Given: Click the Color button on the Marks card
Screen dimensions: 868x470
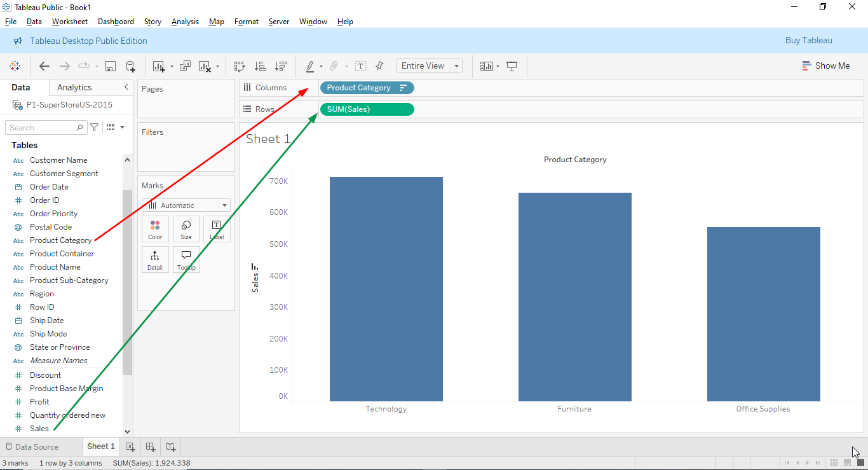Looking at the screenshot, I should pyautogui.click(x=155, y=229).
